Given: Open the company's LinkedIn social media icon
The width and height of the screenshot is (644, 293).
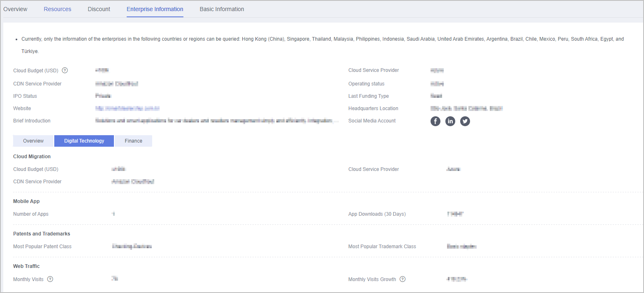Looking at the screenshot, I should point(450,121).
